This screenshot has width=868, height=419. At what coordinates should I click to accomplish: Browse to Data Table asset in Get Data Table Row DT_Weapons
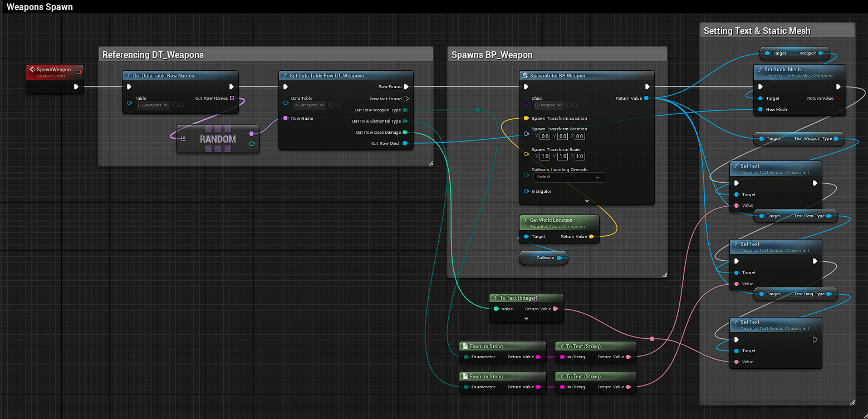click(337, 105)
